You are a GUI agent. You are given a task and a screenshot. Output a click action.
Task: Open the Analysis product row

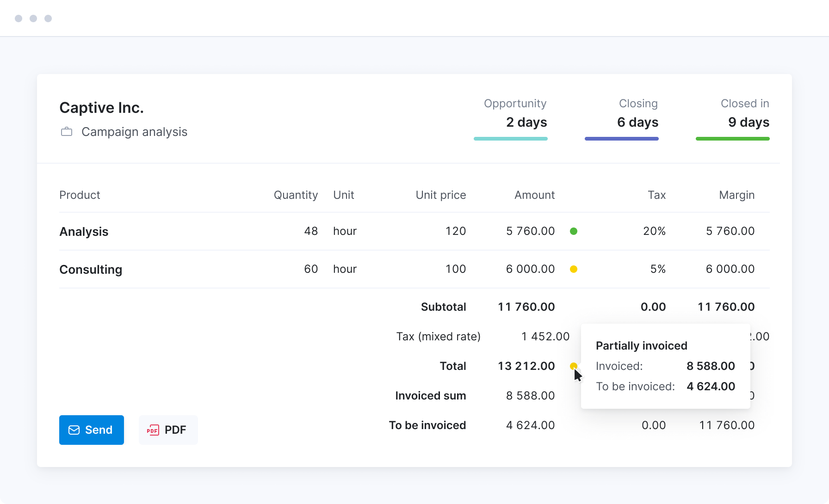pyautogui.click(x=84, y=232)
